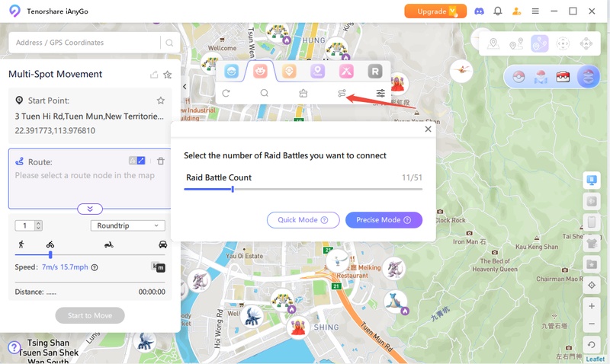Select joystick movement mode
Screen dimensions: 610x364
pyautogui.click(x=586, y=44)
